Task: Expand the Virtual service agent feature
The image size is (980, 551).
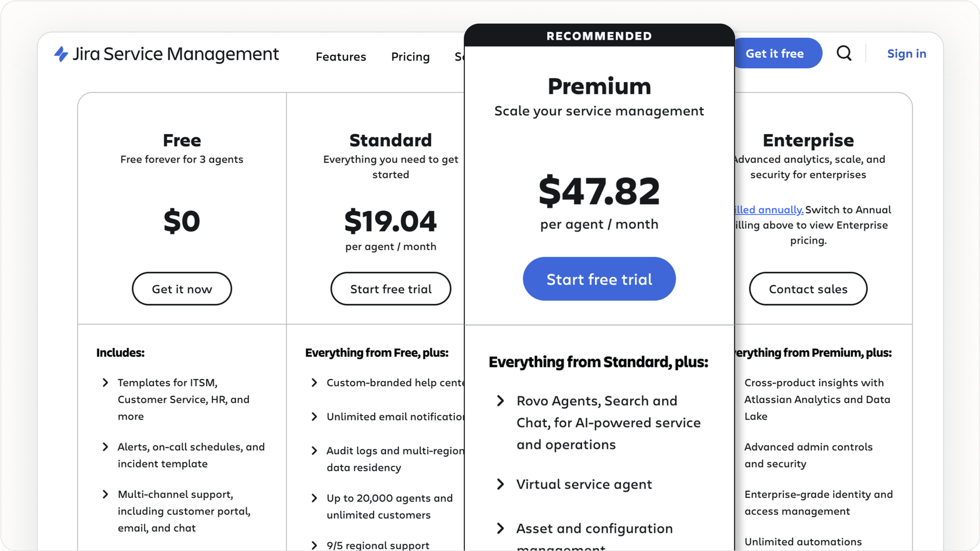Action: (x=501, y=484)
